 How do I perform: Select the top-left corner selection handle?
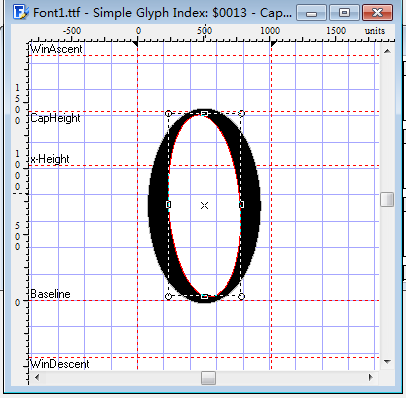click(x=168, y=113)
